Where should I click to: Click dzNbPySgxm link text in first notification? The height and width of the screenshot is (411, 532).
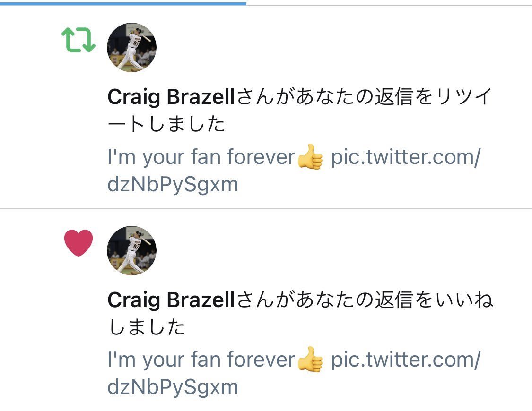click(x=173, y=185)
